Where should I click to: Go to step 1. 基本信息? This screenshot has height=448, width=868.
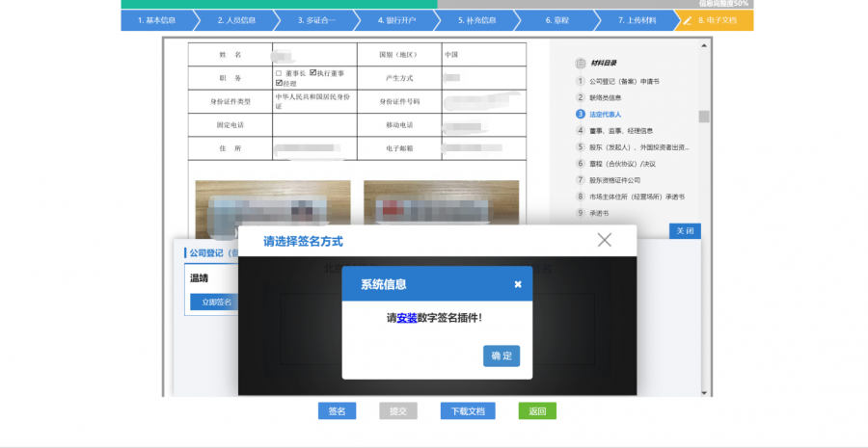pos(156,20)
